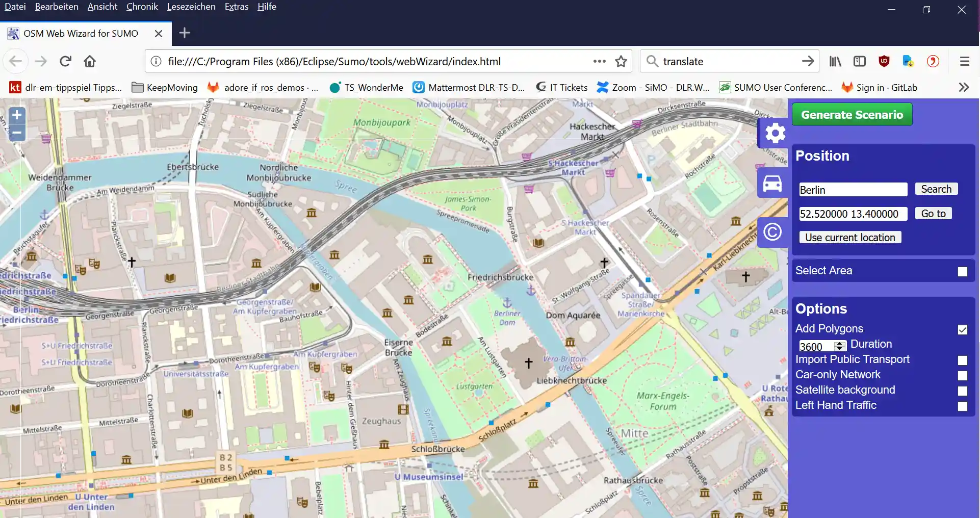Open the Extras menu
Image resolution: width=980 pixels, height=518 pixels.
[236, 7]
